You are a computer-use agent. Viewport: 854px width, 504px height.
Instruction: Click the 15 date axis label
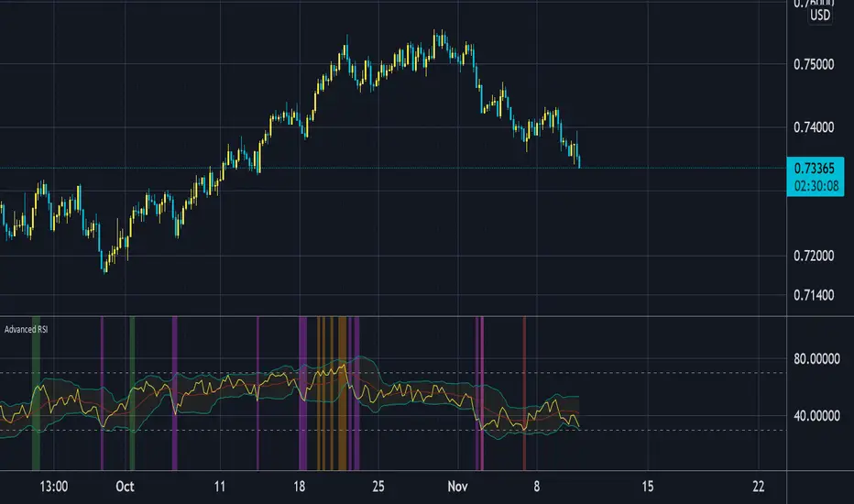click(x=648, y=486)
